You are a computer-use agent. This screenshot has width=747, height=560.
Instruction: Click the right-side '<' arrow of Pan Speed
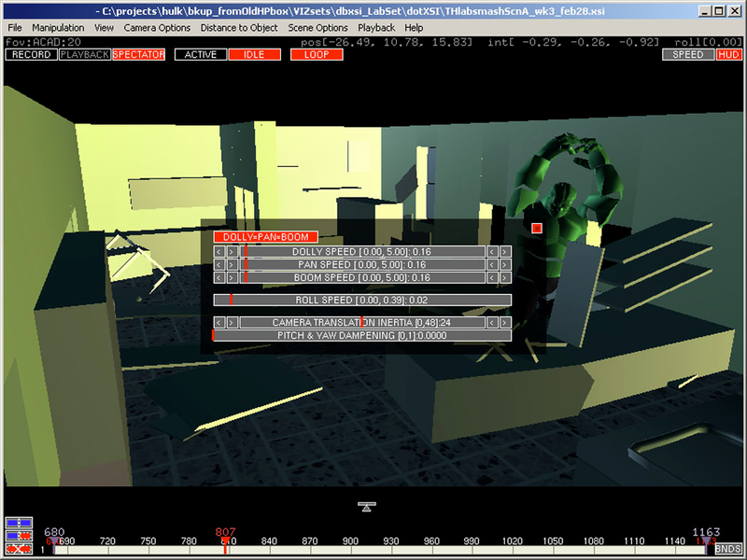pos(493,264)
